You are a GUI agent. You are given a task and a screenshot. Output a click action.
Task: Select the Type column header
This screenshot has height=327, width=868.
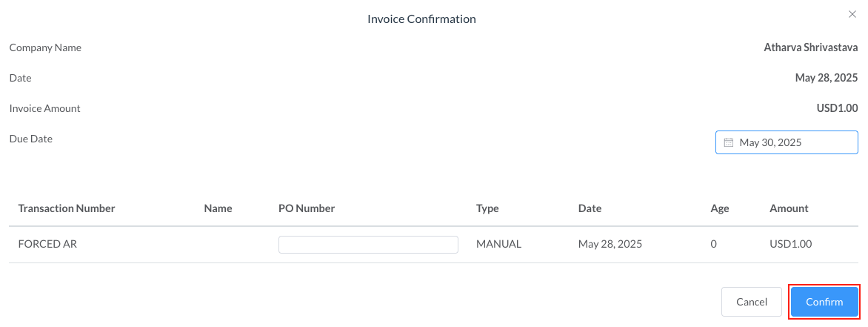pos(487,208)
